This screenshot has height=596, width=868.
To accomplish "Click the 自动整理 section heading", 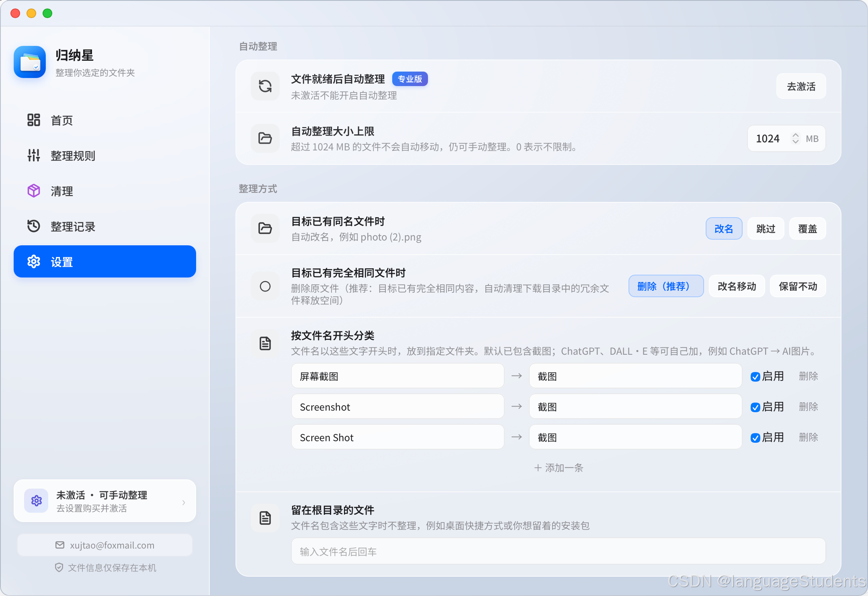I will [x=258, y=46].
